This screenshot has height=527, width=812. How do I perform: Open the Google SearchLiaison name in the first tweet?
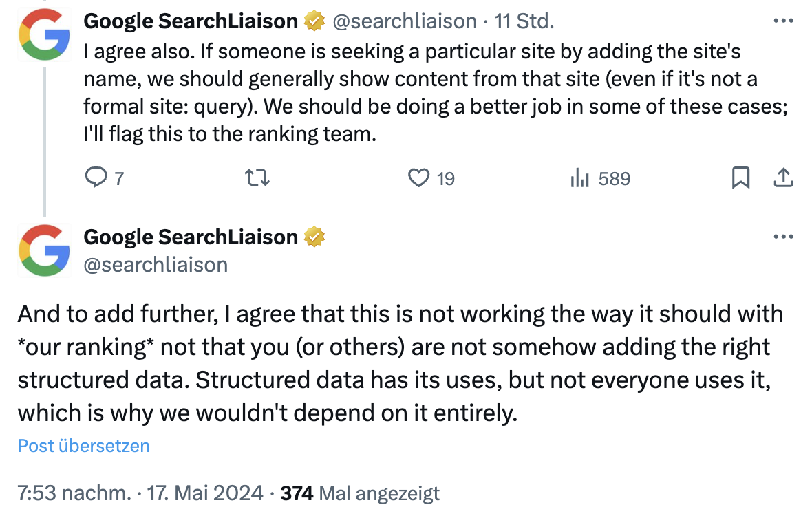tap(191, 22)
